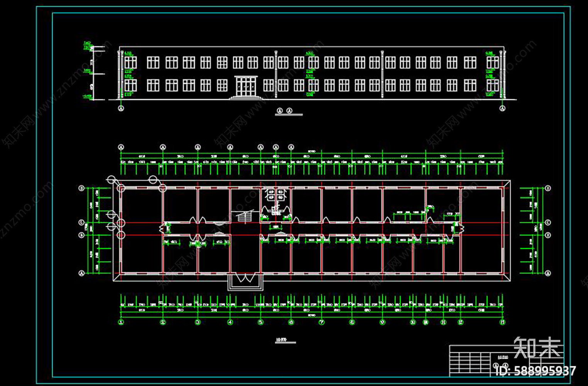Image resolution: width=588 pixels, height=386 pixels.
Task: Select the entrance steps on the floor plan
Action: (x=246, y=282)
